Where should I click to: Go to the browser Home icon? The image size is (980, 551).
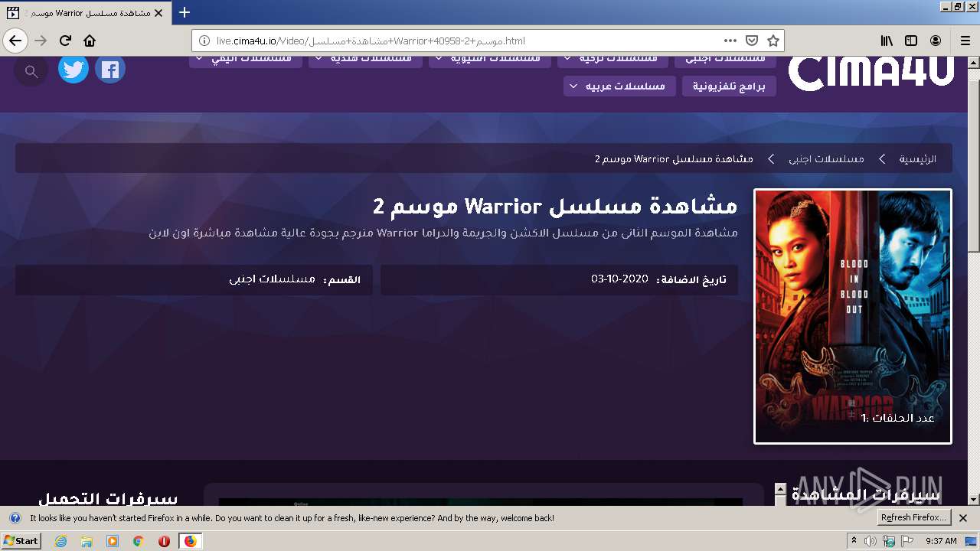click(90, 41)
